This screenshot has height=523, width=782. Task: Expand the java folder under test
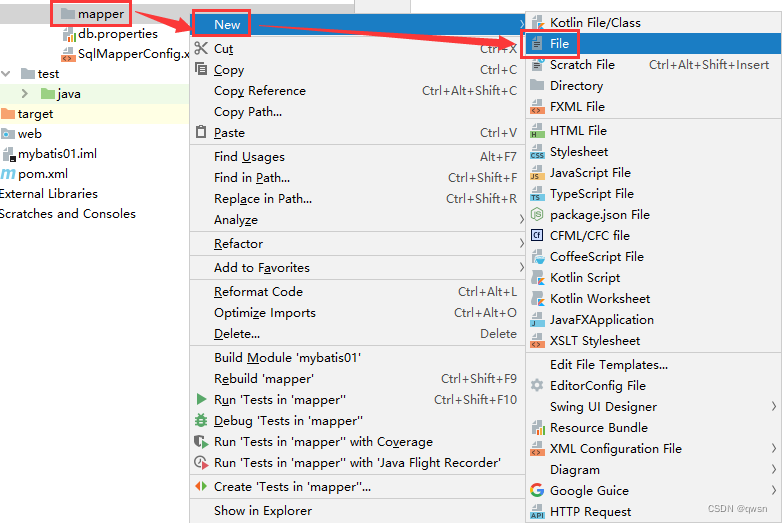24,93
